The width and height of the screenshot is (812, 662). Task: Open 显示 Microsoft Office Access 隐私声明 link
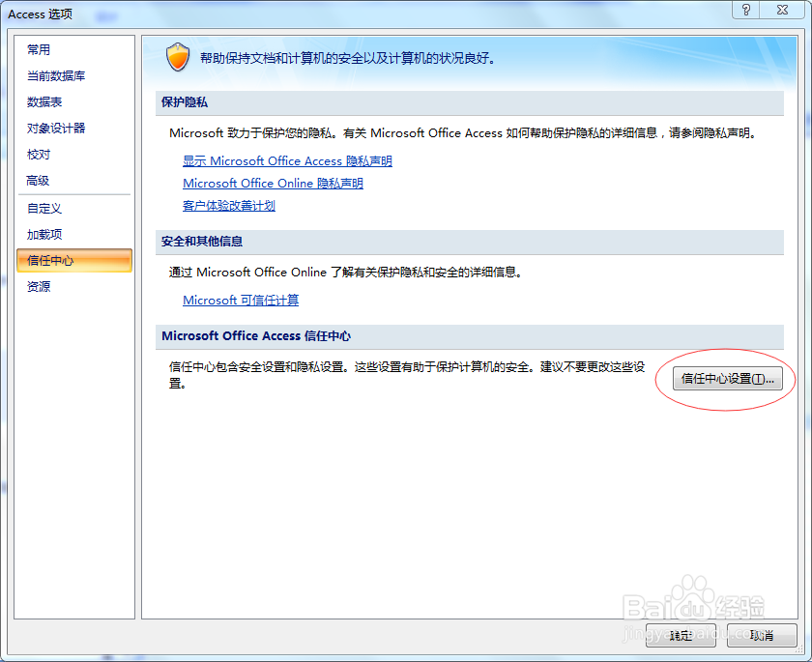click(287, 161)
